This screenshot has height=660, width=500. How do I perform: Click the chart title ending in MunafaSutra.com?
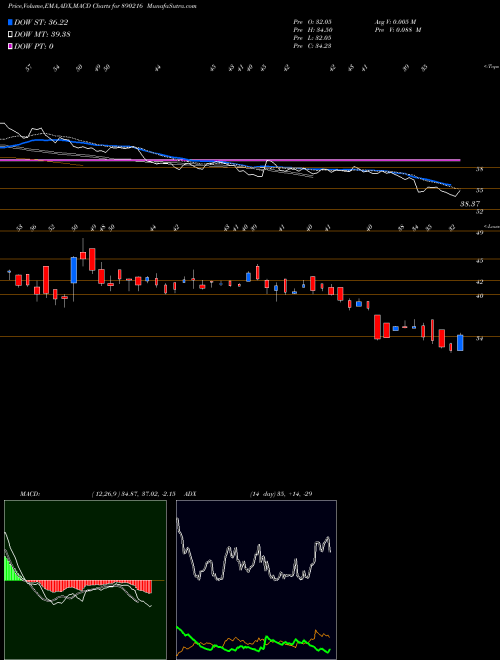tap(102, 6)
